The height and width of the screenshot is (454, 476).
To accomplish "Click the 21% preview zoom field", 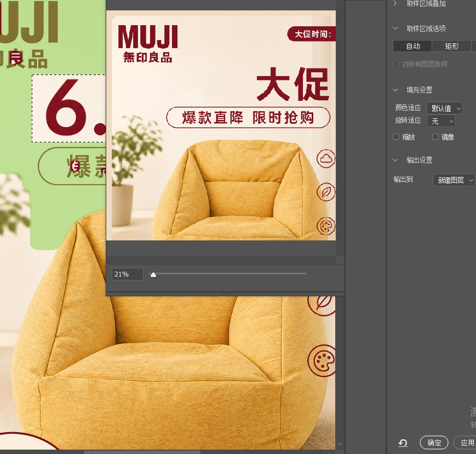I will pos(128,274).
